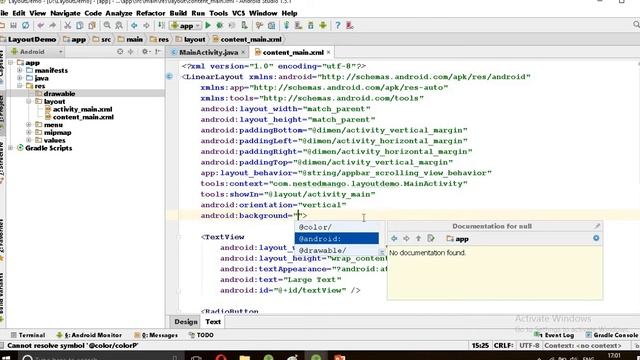
Task: Open the Android project view dropdown
Action: coord(37,52)
